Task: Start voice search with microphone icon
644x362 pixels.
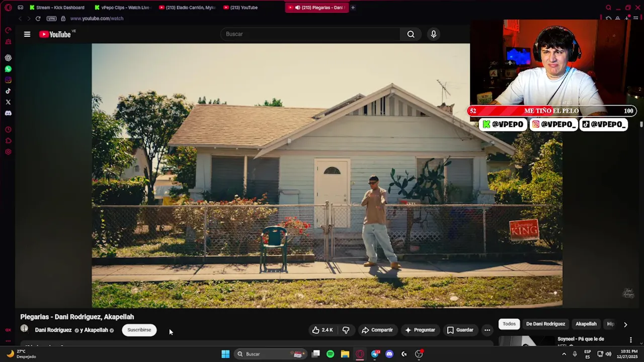Action: point(434,34)
